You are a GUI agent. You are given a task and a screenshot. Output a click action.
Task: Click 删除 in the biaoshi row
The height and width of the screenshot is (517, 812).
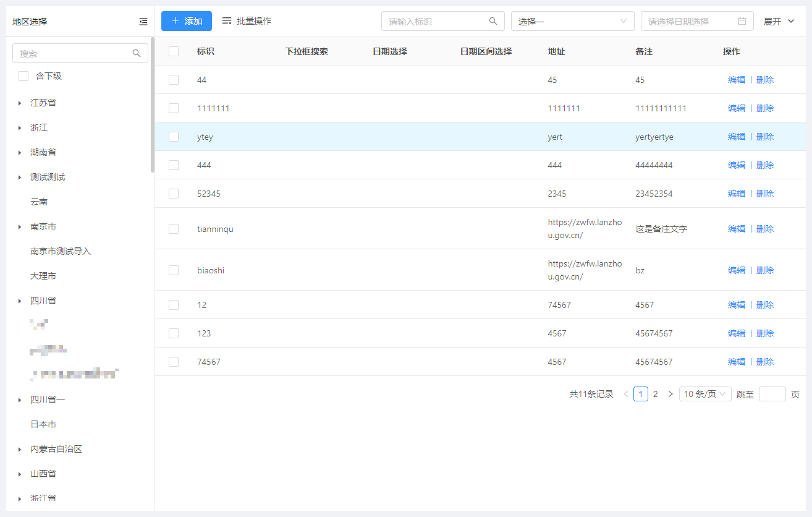(765, 270)
